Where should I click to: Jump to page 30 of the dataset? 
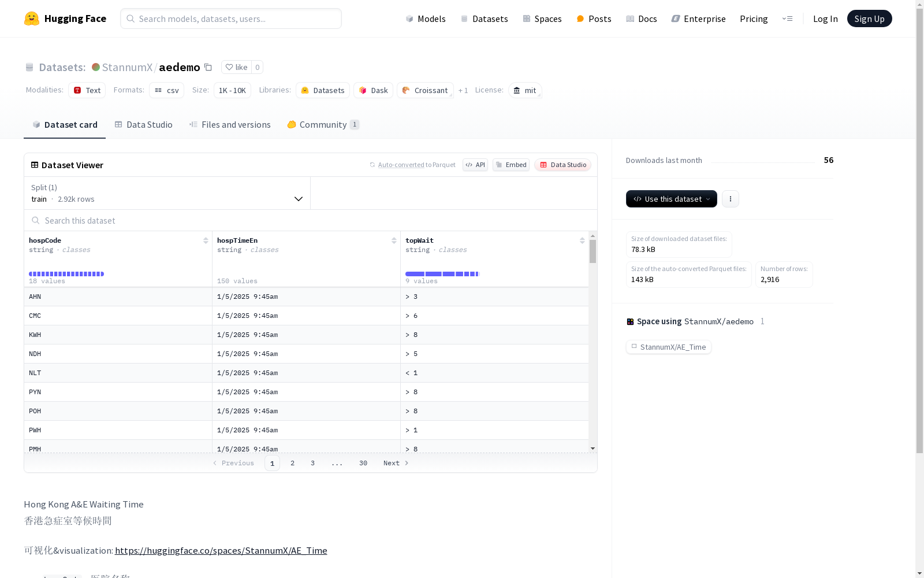point(363,463)
